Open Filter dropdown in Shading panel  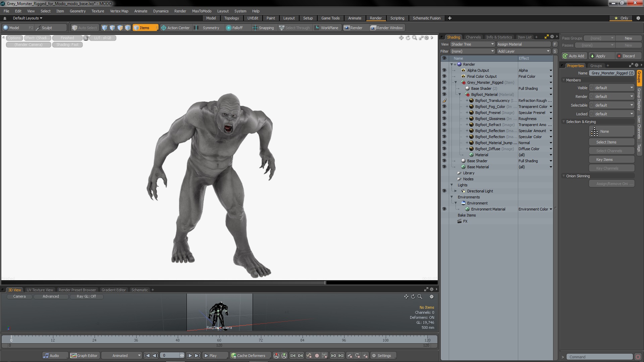pos(472,51)
